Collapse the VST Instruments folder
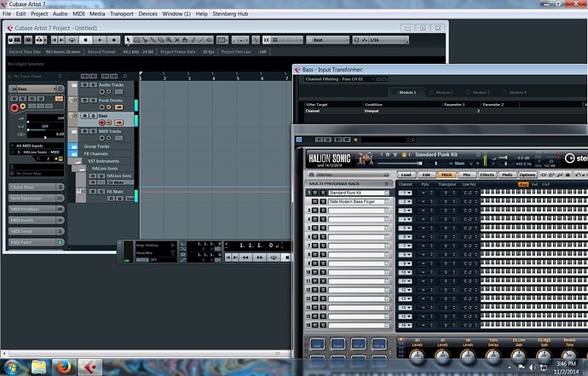This screenshot has height=376, width=588. click(x=78, y=161)
